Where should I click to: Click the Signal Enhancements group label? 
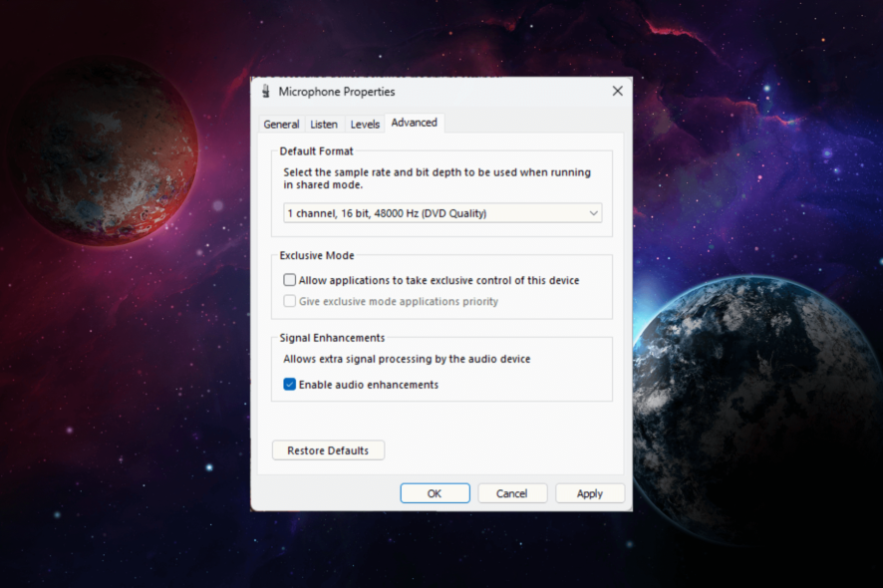click(332, 338)
